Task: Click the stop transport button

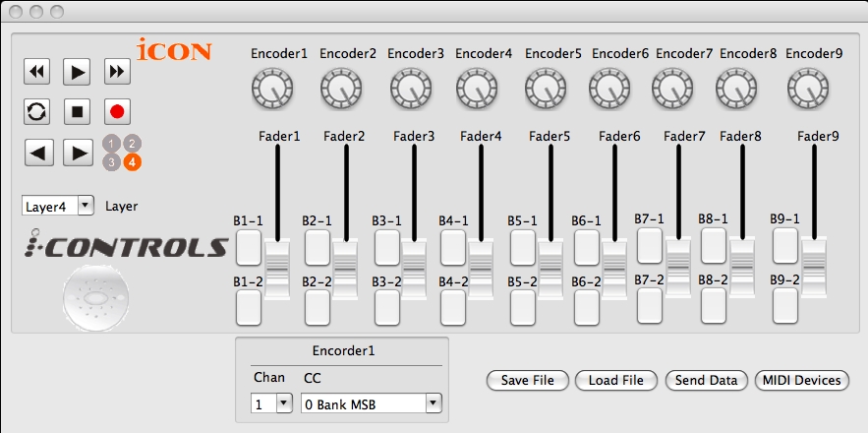Action: pos(77,112)
